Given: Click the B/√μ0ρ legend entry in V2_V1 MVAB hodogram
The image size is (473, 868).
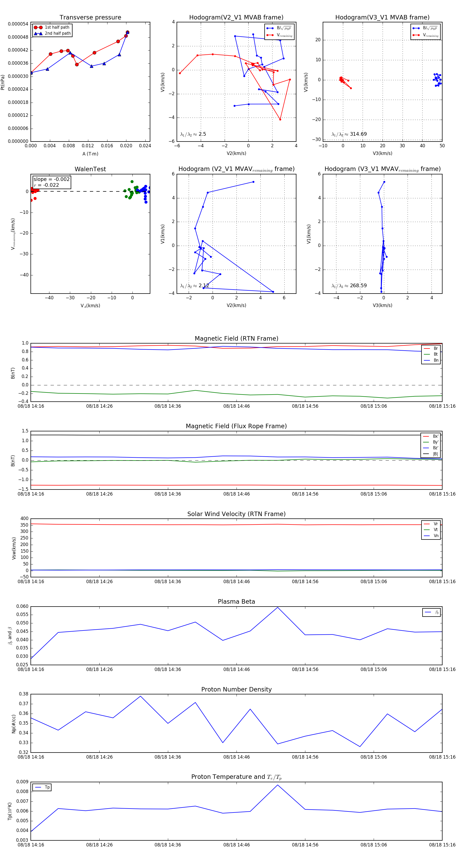Looking at the screenshot, I should (279, 28).
